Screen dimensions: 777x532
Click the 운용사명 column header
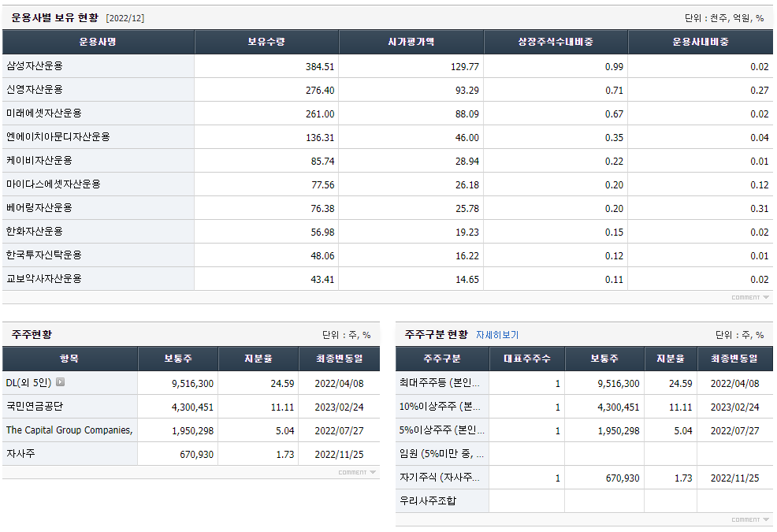[x=98, y=42]
